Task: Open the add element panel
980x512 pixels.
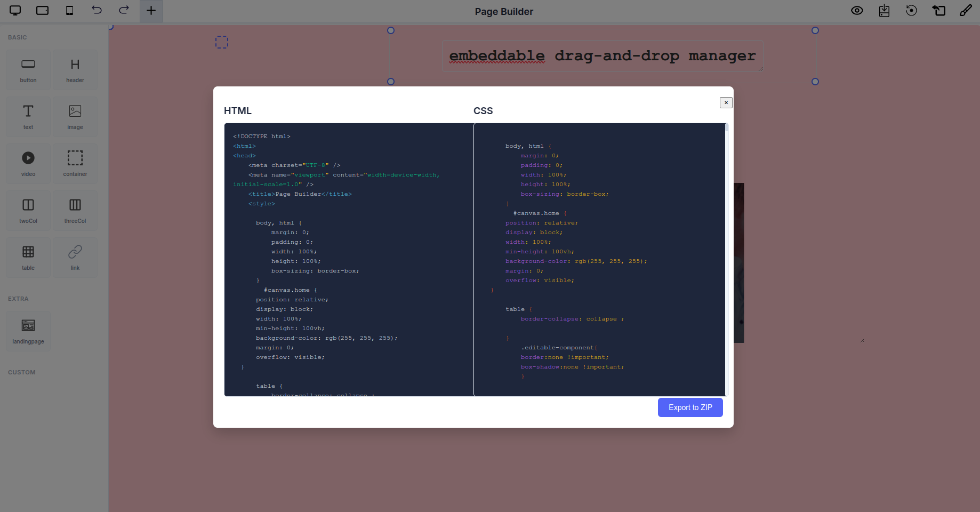Action: coord(150,10)
